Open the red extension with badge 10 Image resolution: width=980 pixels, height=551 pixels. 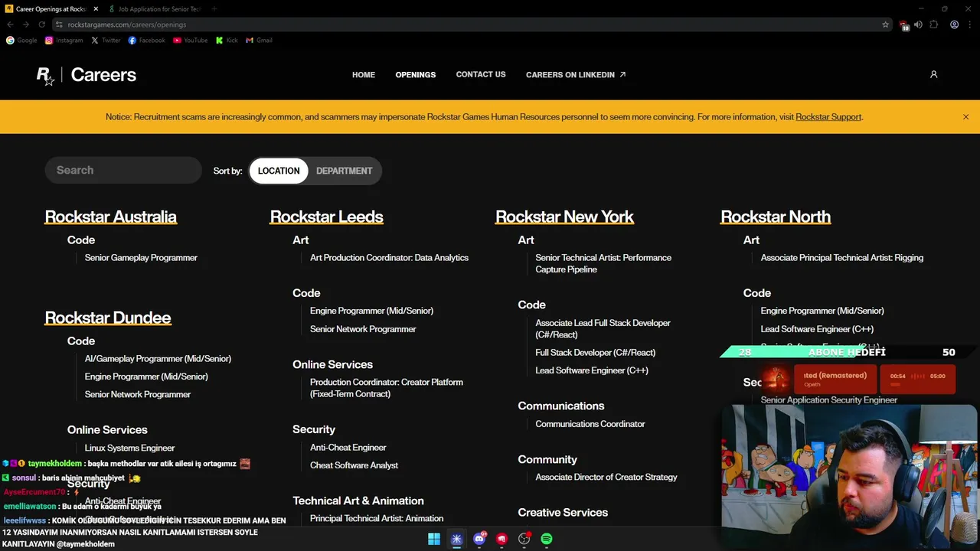point(903,25)
